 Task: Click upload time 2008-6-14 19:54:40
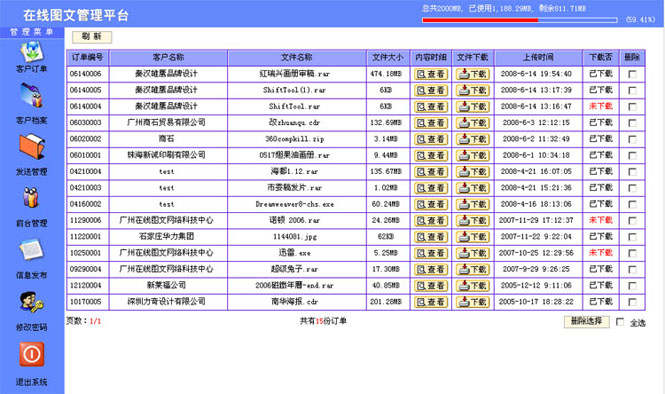tap(536, 74)
